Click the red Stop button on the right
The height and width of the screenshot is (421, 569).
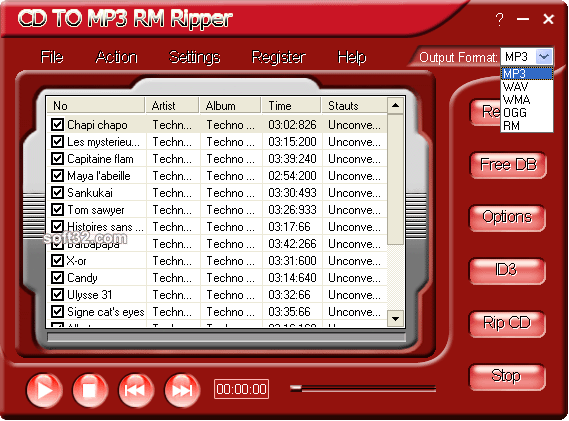pyautogui.click(x=507, y=376)
